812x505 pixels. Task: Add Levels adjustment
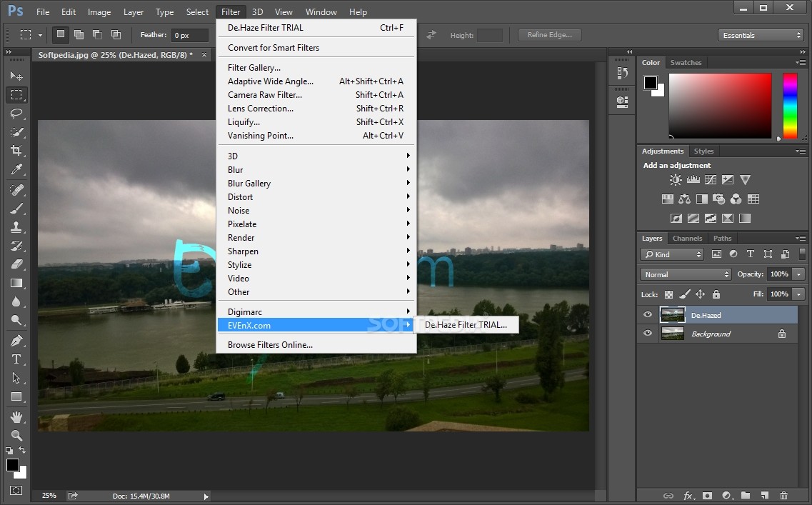[693, 180]
